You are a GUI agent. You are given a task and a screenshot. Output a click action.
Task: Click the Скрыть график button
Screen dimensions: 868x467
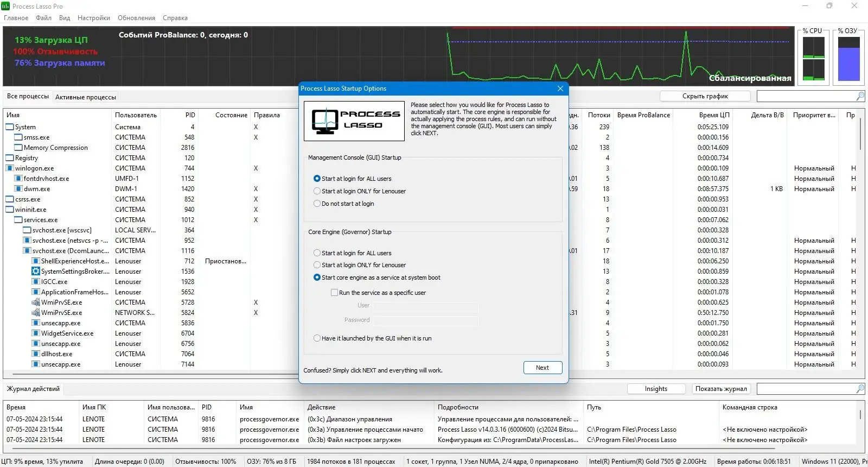pyautogui.click(x=705, y=96)
